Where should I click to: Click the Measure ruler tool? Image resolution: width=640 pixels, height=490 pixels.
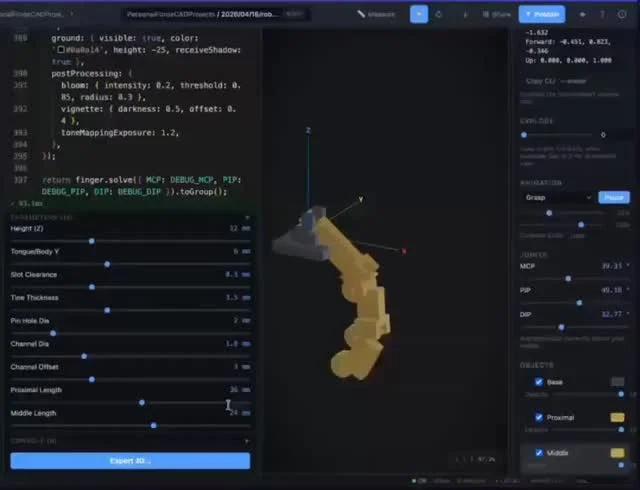376,14
